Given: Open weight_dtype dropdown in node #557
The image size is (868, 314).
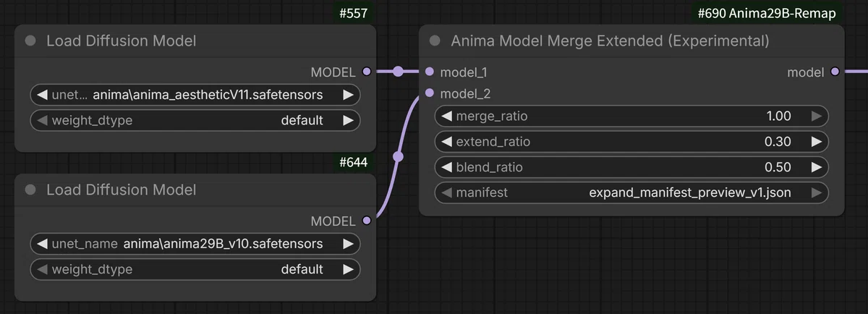Looking at the screenshot, I should click(x=195, y=120).
